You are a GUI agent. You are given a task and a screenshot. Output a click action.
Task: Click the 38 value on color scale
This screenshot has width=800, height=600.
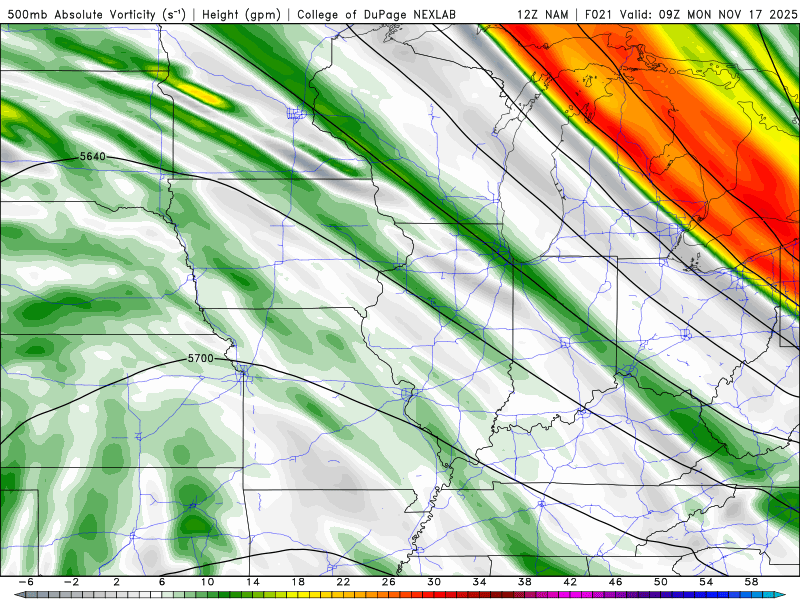pyautogui.click(x=524, y=582)
